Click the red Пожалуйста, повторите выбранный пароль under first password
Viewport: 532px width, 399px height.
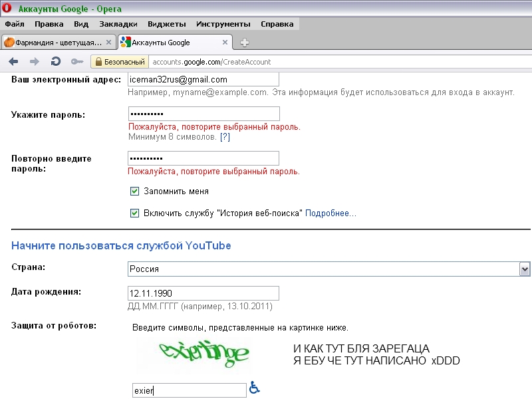(x=214, y=127)
